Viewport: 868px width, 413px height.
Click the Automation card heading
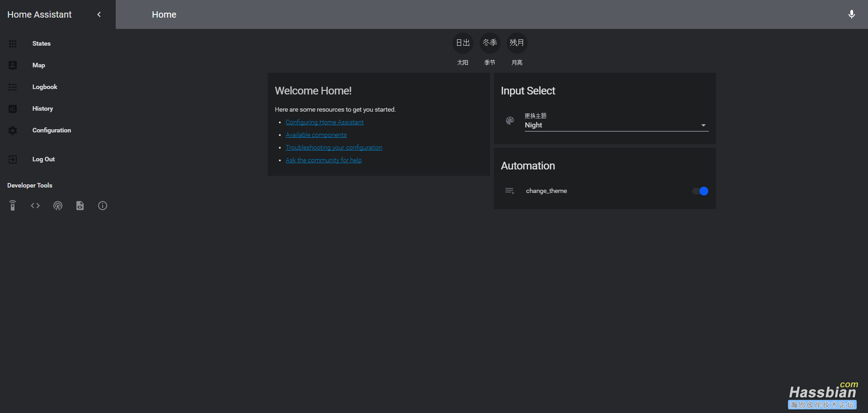(528, 166)
